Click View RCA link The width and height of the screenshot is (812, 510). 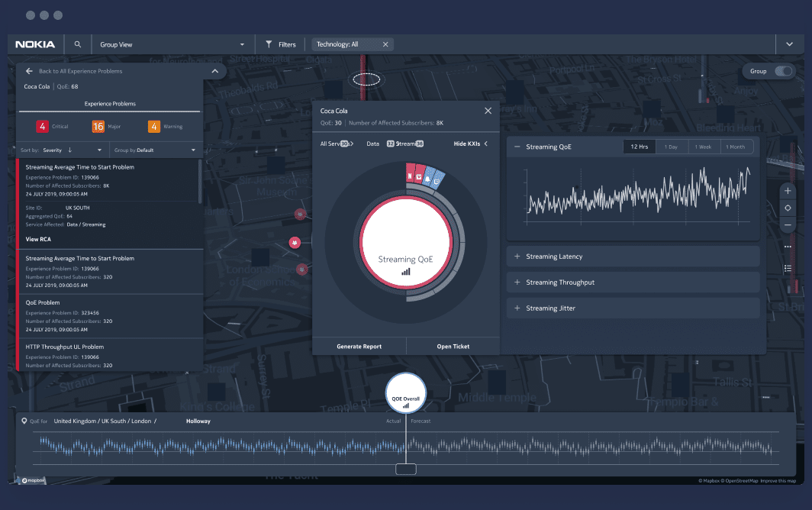pos(39,239)
